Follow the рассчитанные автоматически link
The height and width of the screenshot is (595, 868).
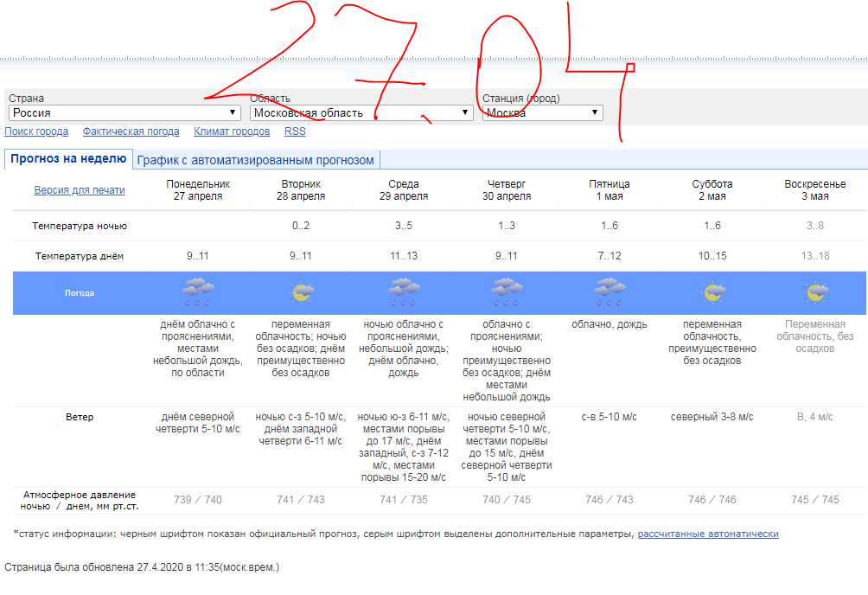coord(708,534)
